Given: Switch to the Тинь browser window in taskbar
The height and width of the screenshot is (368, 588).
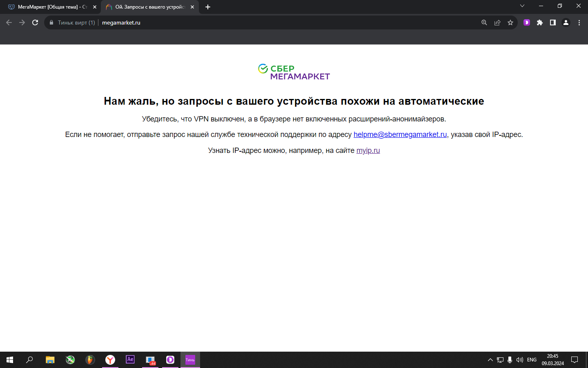Looking at the screenshot, I should pyautogui.click(x=190, y=360).
